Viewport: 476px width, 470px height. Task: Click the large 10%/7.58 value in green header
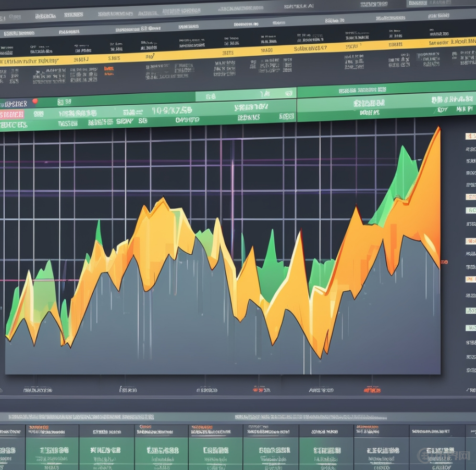coord(172,110)
